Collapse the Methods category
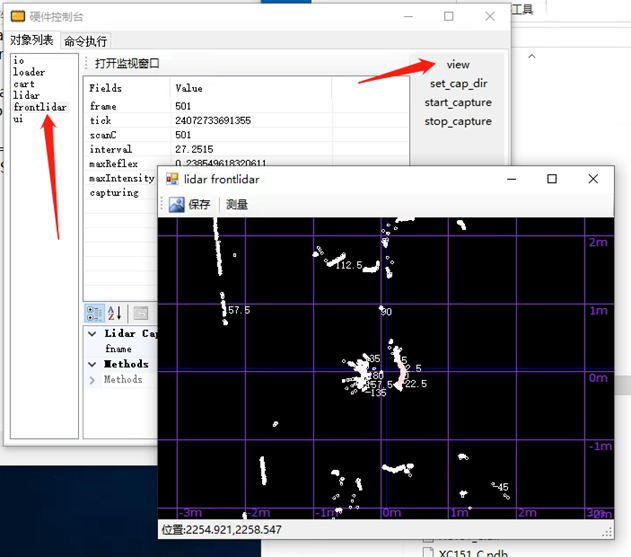The width and height of the screenshot is (631, 557). tap(93, 364)
